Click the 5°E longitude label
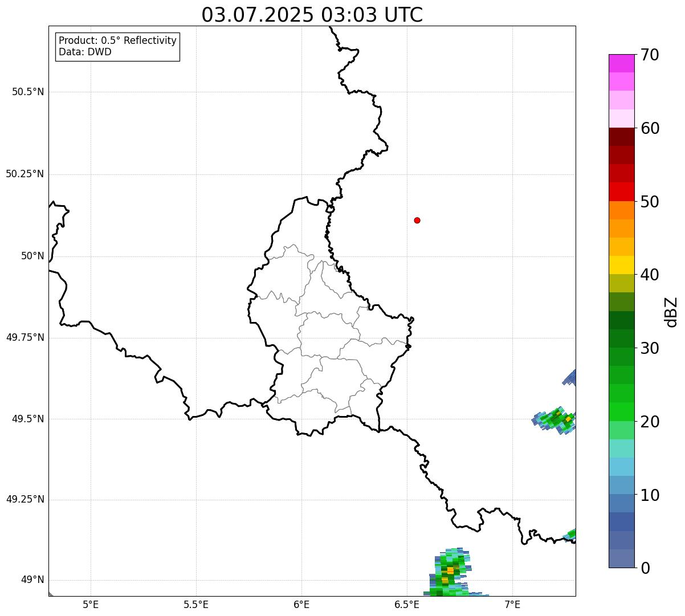 [x=91, y=604]
